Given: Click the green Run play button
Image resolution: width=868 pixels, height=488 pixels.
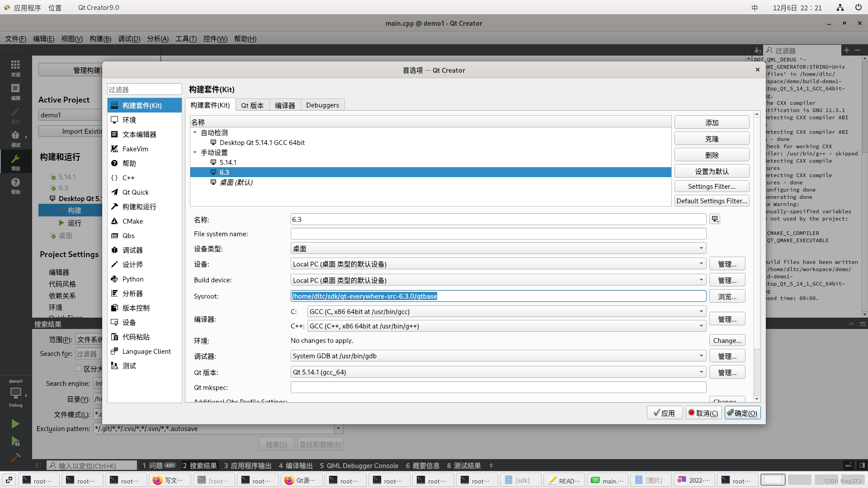Looking at the screenshot, I should pyautogui.click(x=15, y=423).
